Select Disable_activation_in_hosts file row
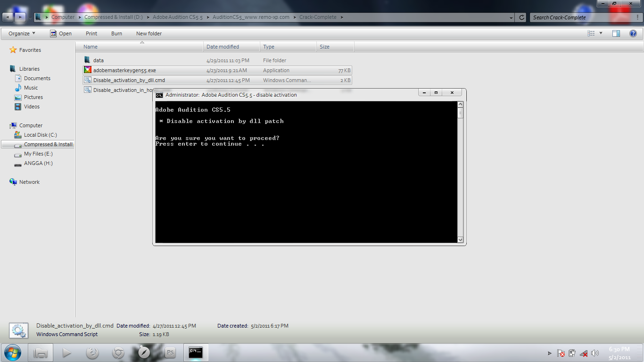Screen dimensions: 644x362 click(217, 90)
